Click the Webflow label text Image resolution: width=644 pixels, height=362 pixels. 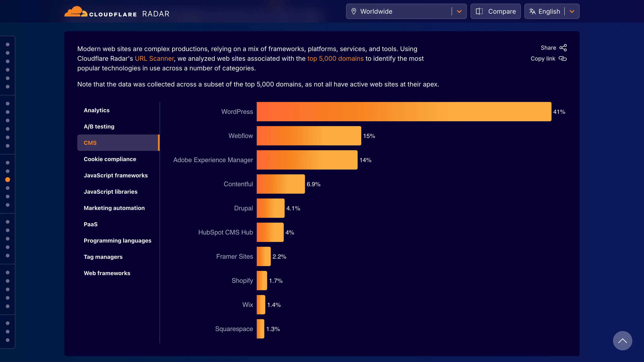click(240, 136)
